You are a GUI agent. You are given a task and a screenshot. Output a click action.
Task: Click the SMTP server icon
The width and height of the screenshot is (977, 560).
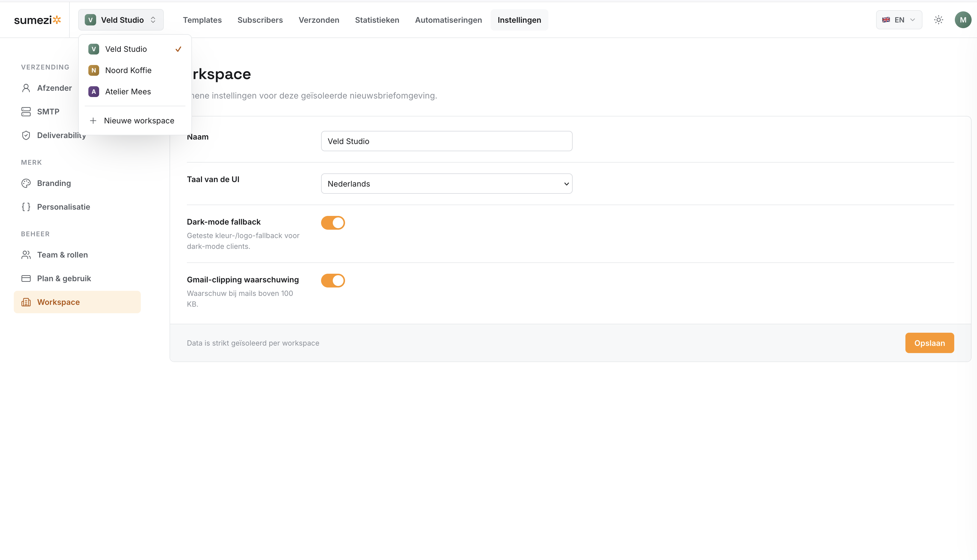click(x=26, y=111)
